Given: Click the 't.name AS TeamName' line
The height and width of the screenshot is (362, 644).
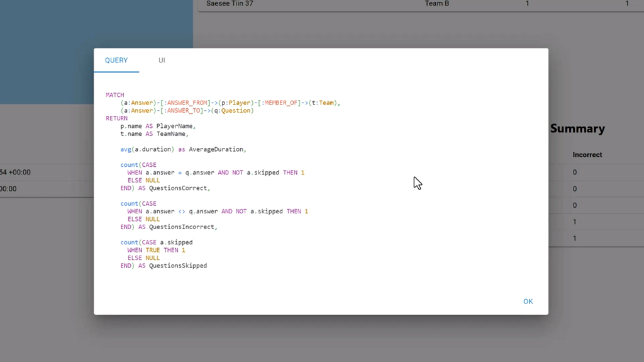Looking at the screenshot, I should 154,134.
